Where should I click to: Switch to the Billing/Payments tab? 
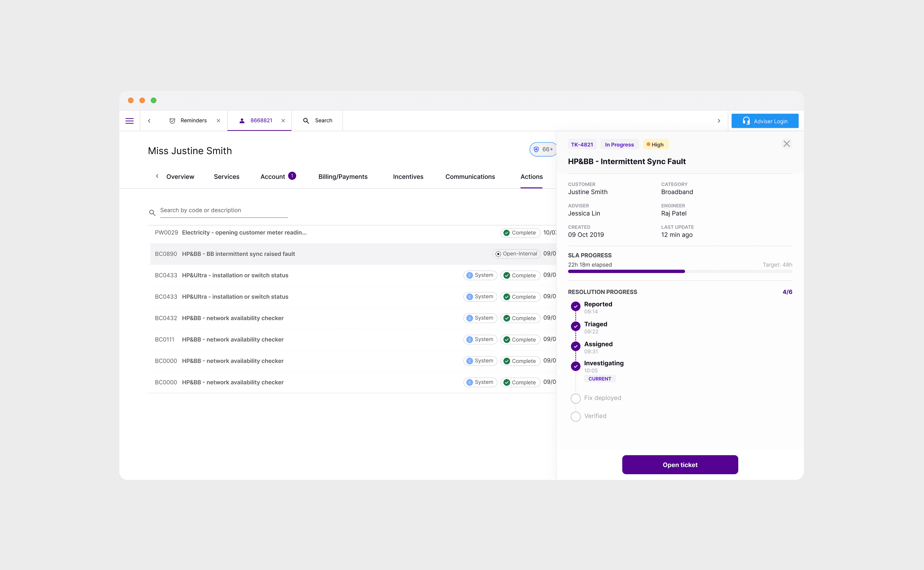[x=343, y=177]
